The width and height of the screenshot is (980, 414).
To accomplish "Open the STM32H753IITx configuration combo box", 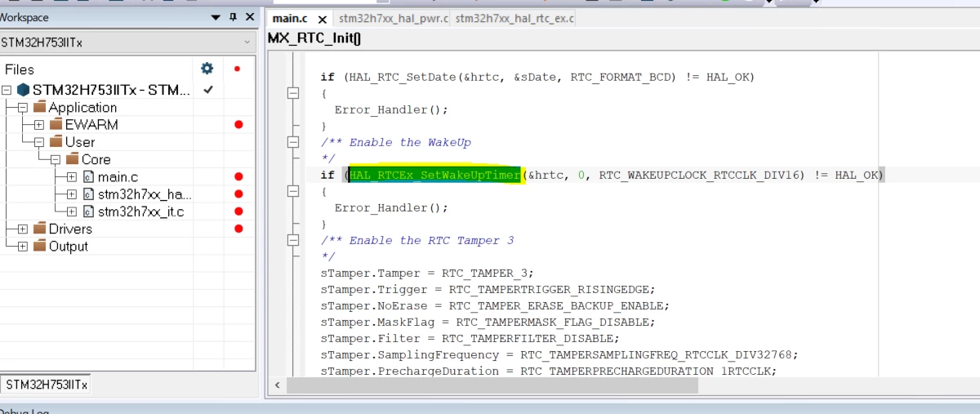I will (128, 42).
